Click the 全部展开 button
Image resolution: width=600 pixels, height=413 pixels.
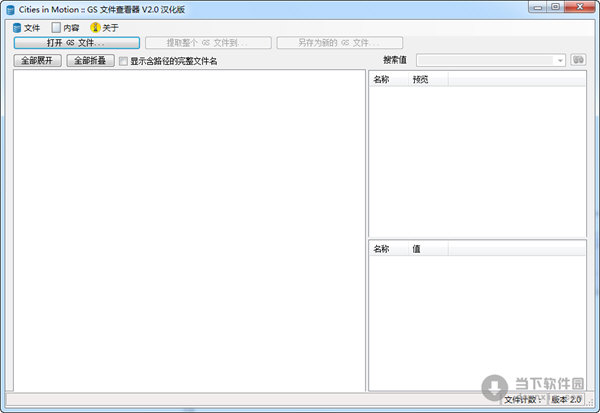[x=38, y=60]
